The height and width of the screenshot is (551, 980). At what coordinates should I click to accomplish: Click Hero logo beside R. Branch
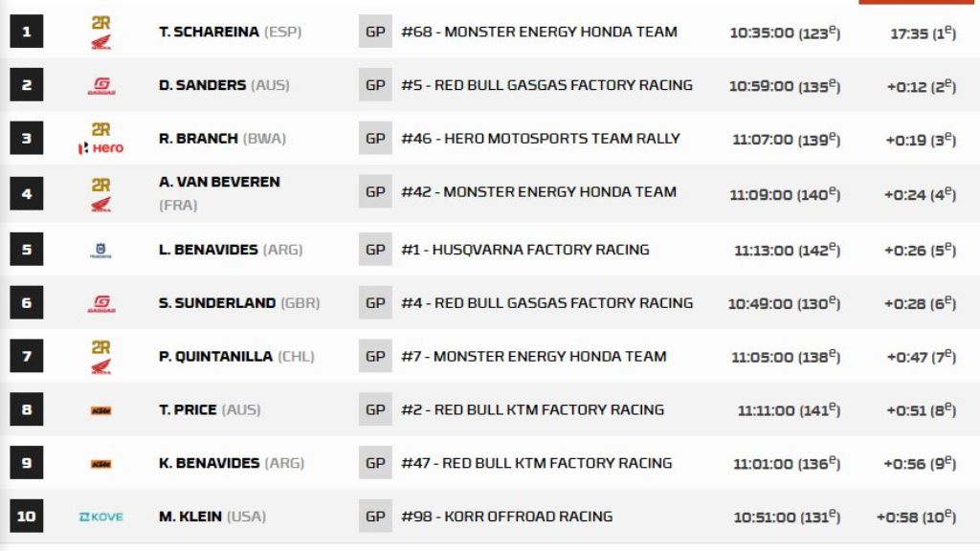(x=100, y=139)
